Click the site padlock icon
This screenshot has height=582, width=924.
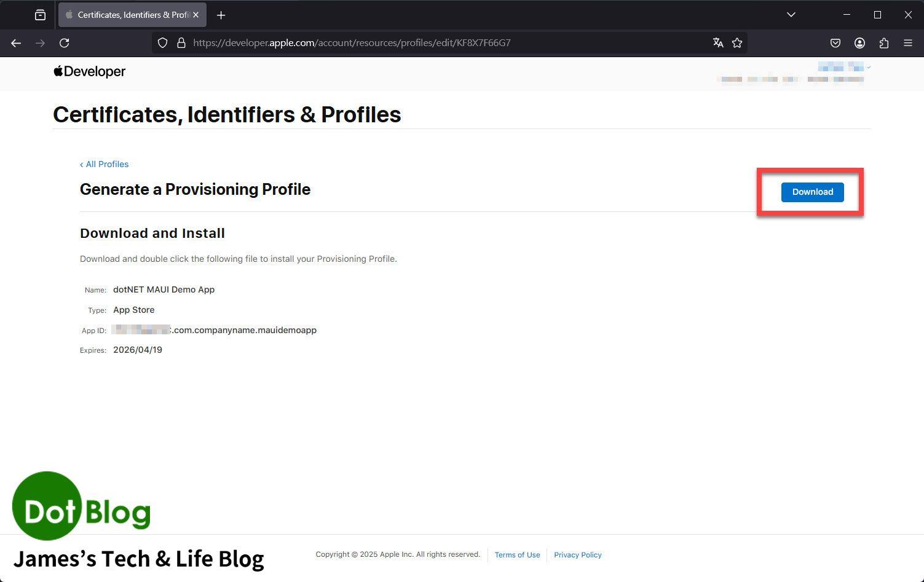181,43
